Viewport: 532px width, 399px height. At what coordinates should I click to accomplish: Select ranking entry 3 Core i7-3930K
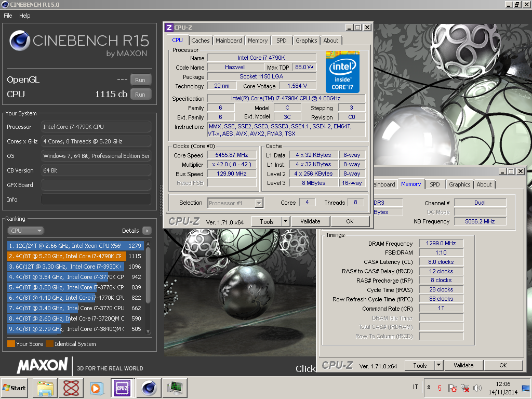75,267
